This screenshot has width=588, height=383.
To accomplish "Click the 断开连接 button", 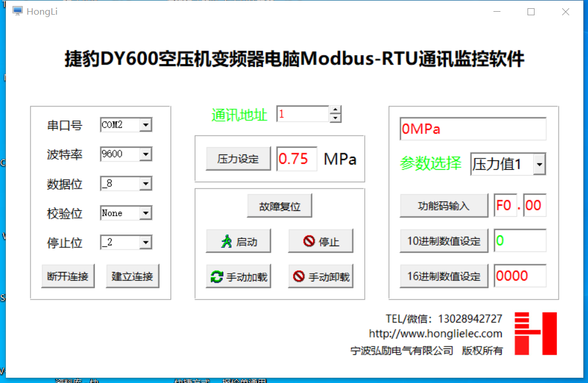I will (68, 277).
